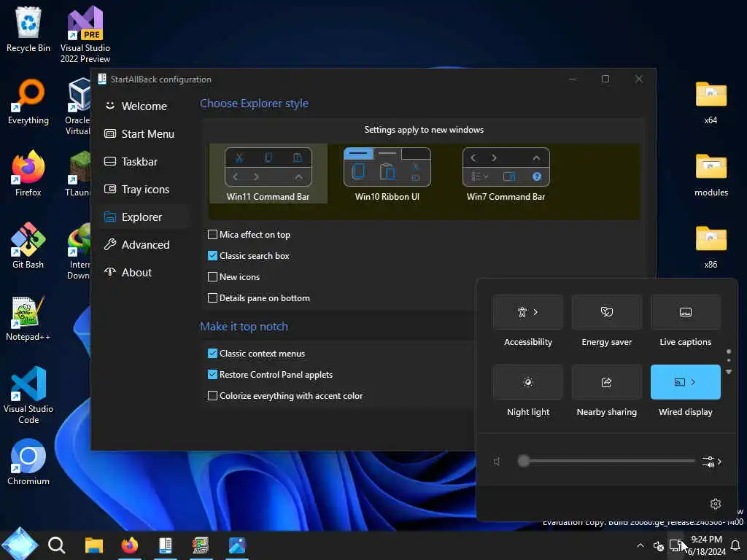Viewport: 747px width, 560px height.
Task: Enable Mica effect on top
Action: (249, 235)
